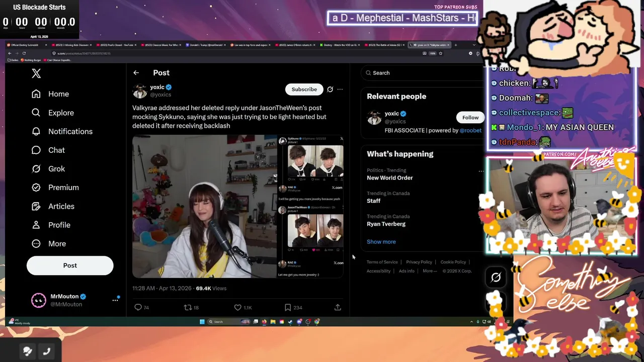Open MrMouton account three-dot menu
The image size is (644, 362).
115,300
